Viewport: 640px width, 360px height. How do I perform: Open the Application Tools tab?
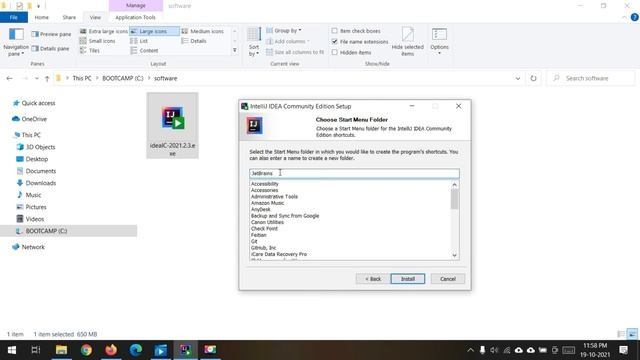click(x=136, y=17)
